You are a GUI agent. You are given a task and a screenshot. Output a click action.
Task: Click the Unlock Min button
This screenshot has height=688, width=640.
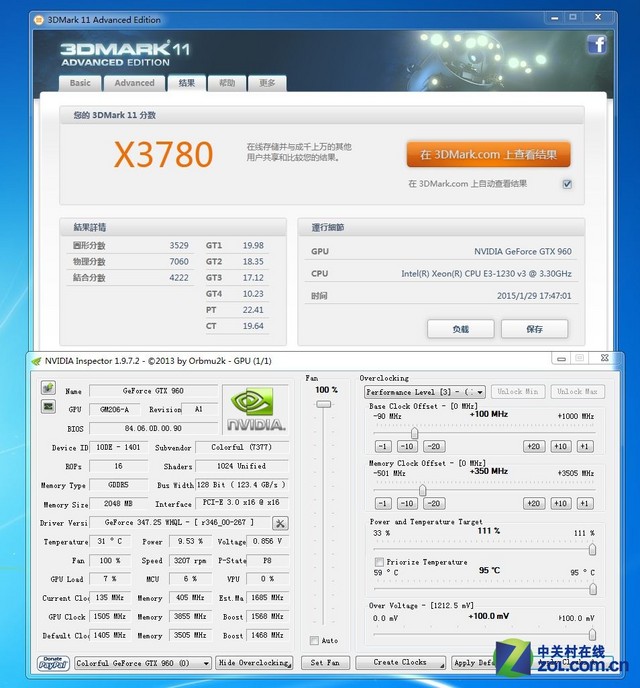518,391
